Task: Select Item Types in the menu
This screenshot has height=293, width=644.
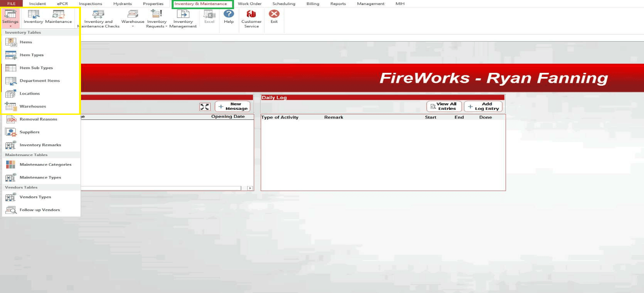Action: click(41, 55)
